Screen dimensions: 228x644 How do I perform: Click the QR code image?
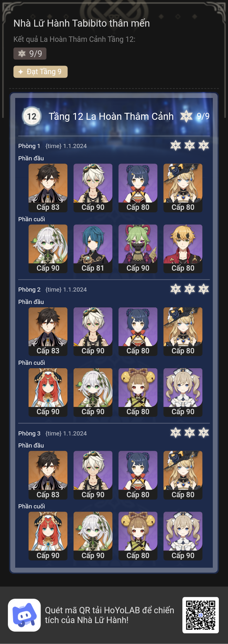tap(200, 615)
